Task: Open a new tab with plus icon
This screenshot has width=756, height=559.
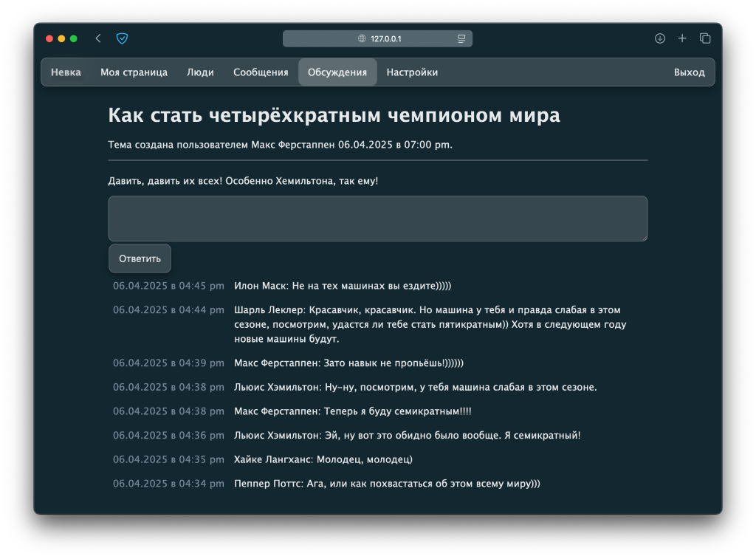Action: coord(682,38)
